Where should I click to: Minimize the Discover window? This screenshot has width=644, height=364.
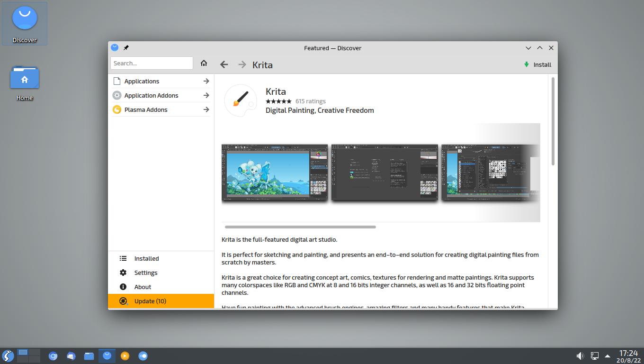point(528,48)
